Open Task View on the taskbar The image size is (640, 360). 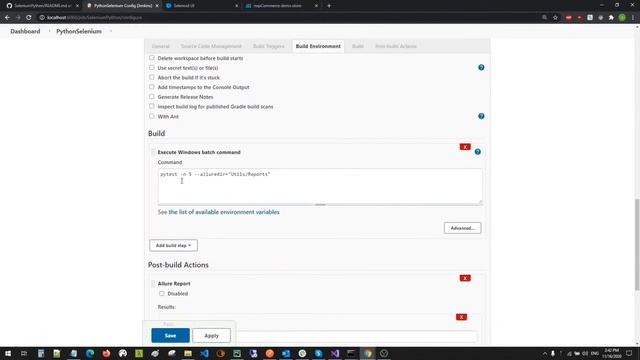[24, 353]
